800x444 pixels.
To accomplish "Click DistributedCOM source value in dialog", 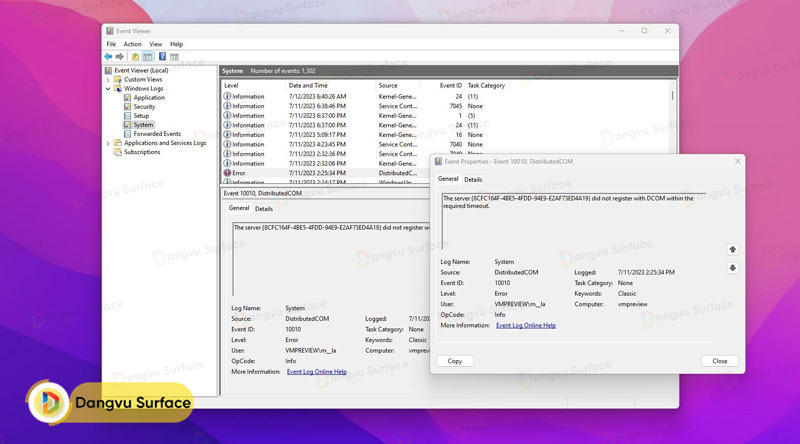I will pos(516,273).
